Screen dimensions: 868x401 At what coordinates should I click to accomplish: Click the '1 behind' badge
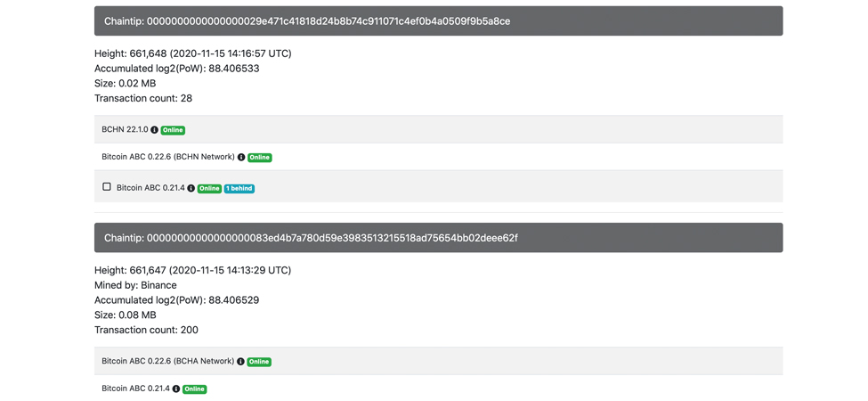click(239, 189)
